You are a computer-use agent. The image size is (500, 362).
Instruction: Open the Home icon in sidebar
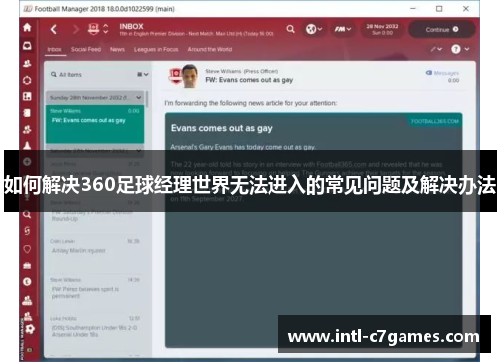tap(27, 27)
